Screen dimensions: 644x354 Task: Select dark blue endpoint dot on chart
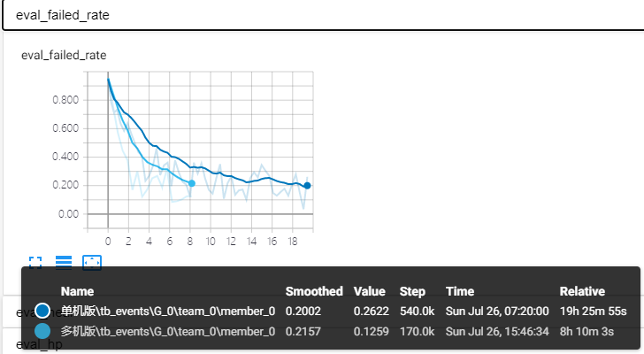coord(307,186)
